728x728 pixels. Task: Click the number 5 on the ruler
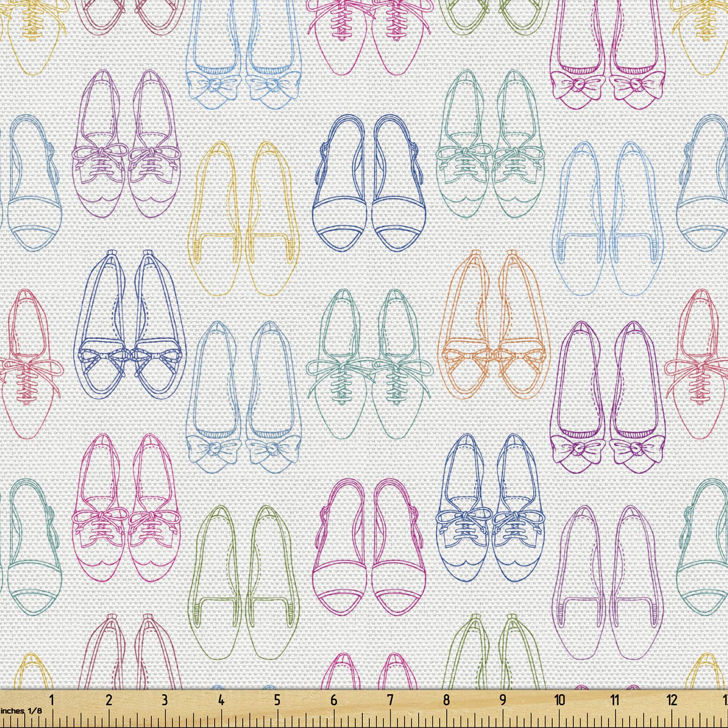277,699
